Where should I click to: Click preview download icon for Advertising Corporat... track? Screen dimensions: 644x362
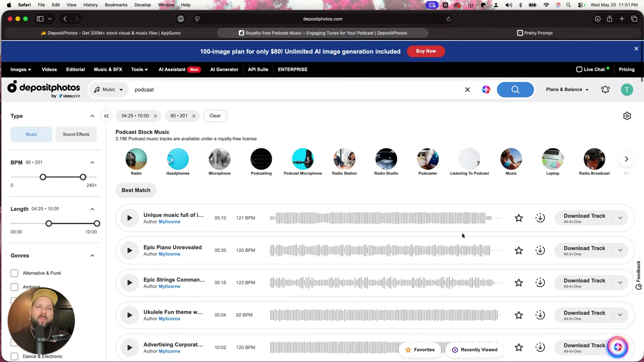pos(540,348)
